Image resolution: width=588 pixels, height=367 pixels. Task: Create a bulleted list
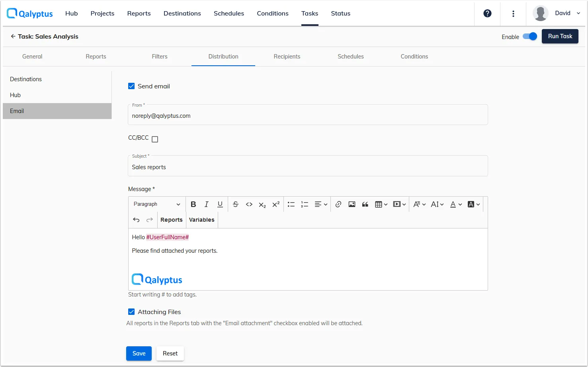291,204
